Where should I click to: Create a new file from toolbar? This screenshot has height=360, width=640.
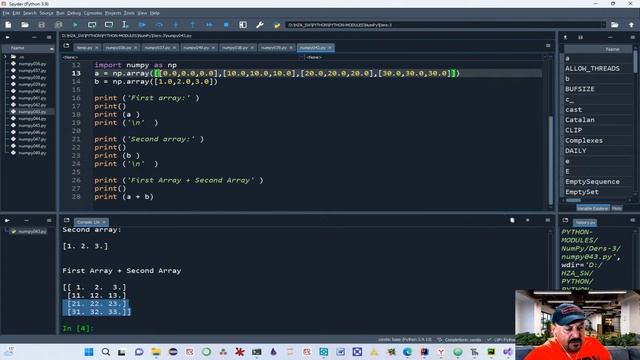(x=8, y=25)
